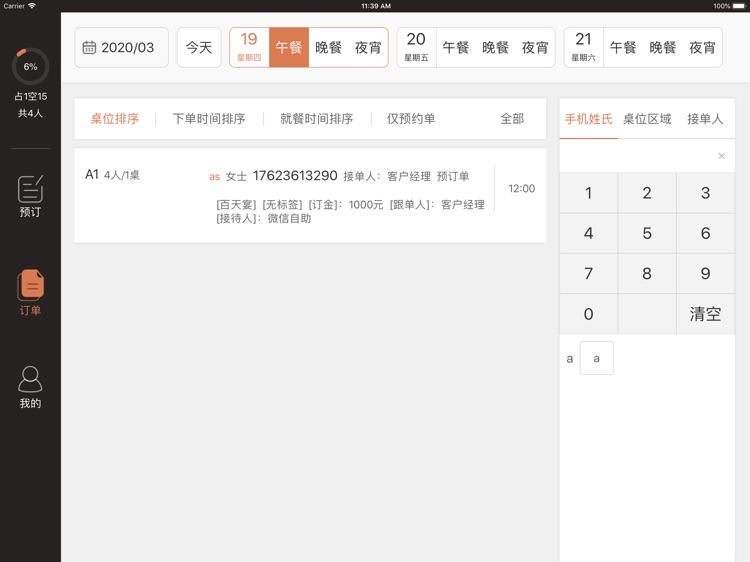Click the [订金]: 1000元 deposit text

click(x=346, y=205)
